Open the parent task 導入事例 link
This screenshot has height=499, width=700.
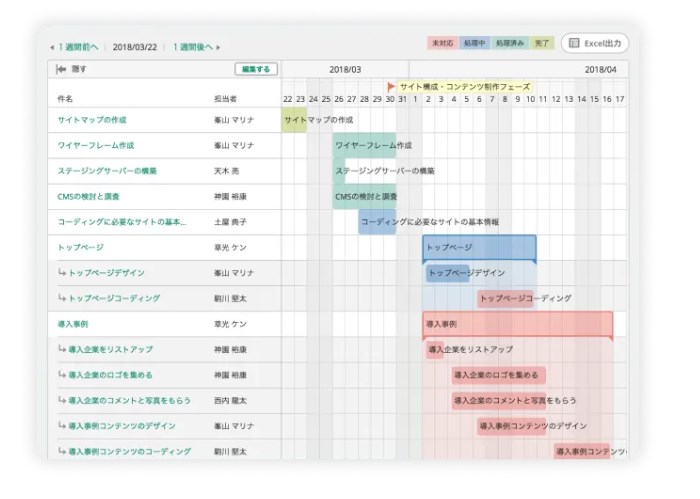pos(73,324)
